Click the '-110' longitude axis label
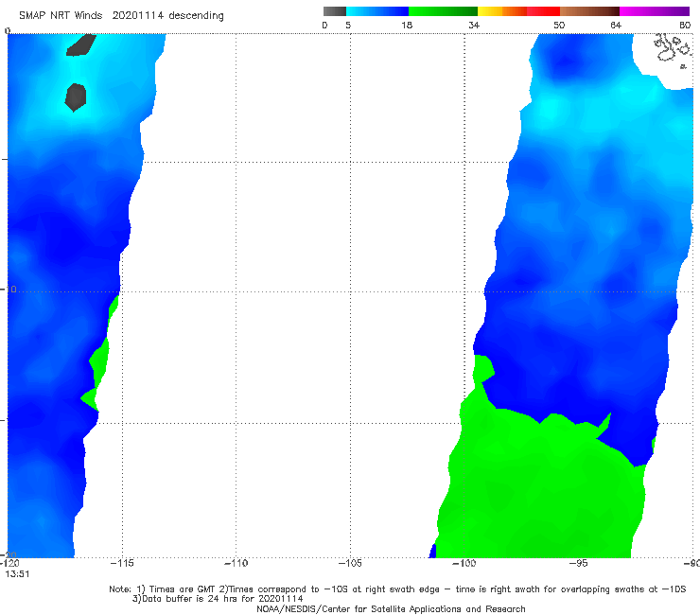 pos(236,563)
